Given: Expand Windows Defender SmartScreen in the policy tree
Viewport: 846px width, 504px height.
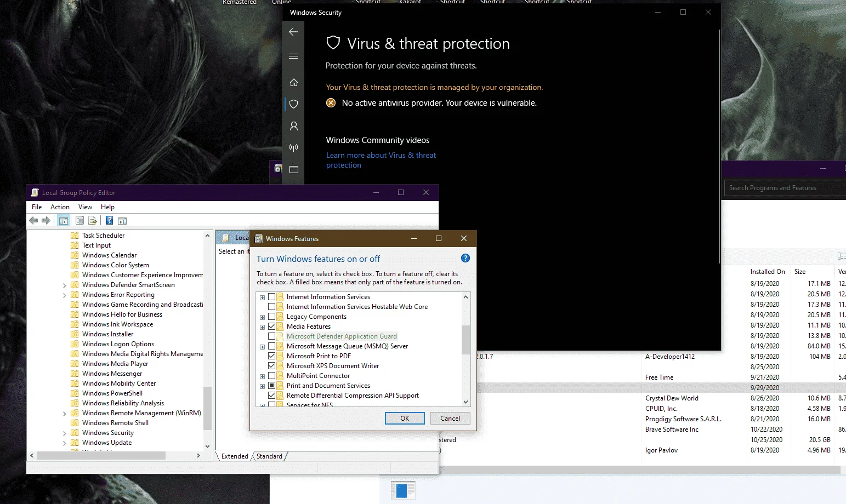Looking at the screenshot, I should point(64,285).
